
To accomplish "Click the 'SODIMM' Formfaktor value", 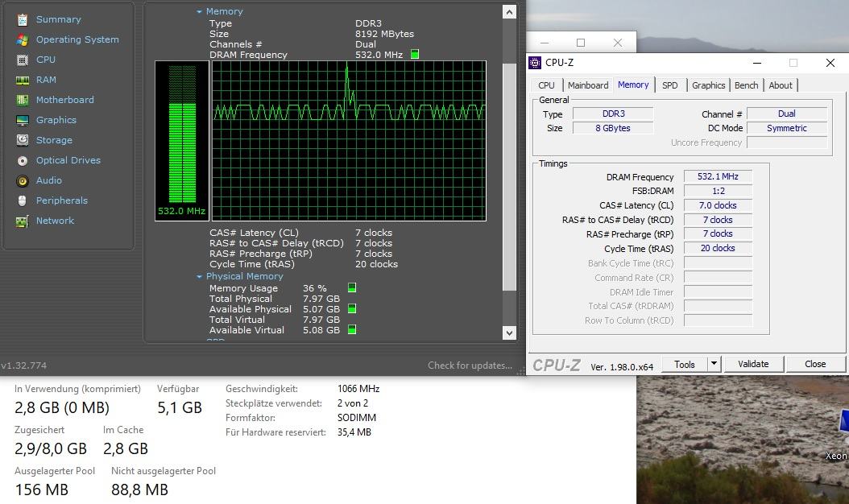I will point(356,418).
